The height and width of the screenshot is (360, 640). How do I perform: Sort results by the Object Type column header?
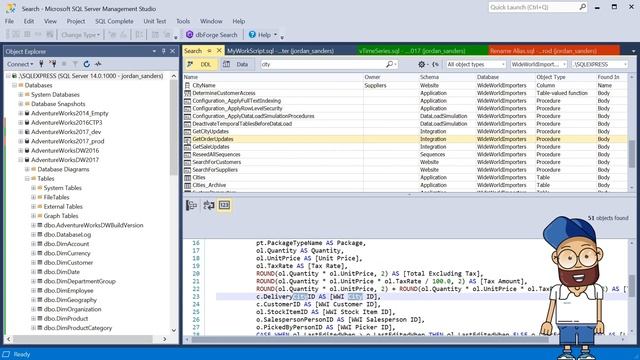point(566,77)
